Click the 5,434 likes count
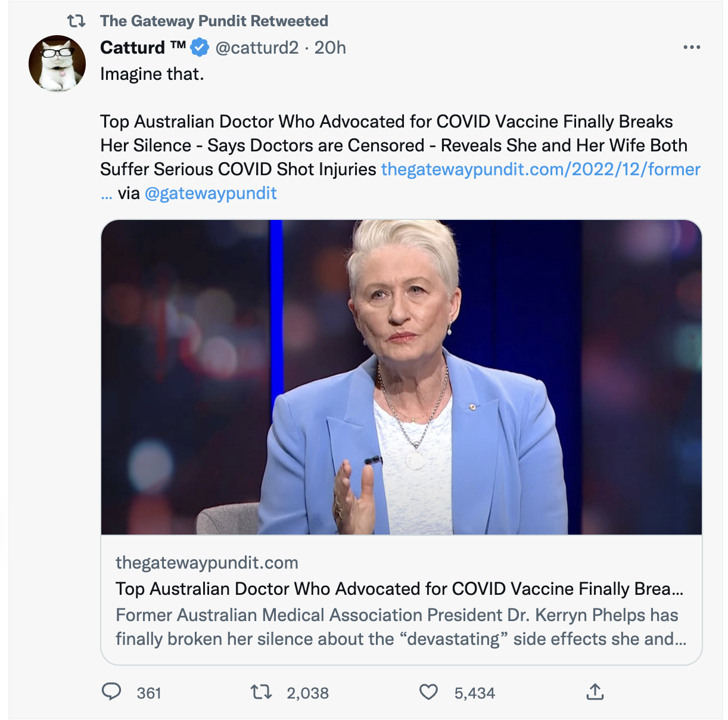The width and height of the screenshot is (728, 720). [474, 693]
